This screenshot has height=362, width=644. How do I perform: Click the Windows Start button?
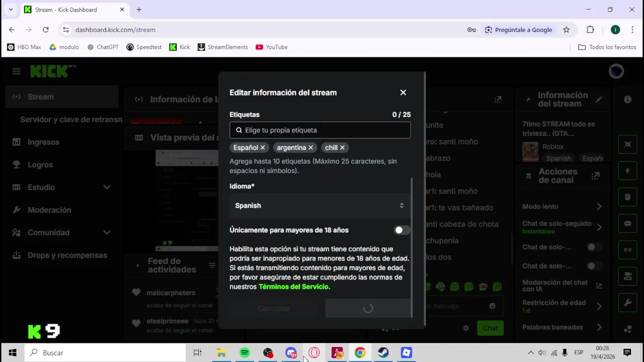(x=12, y=353)
